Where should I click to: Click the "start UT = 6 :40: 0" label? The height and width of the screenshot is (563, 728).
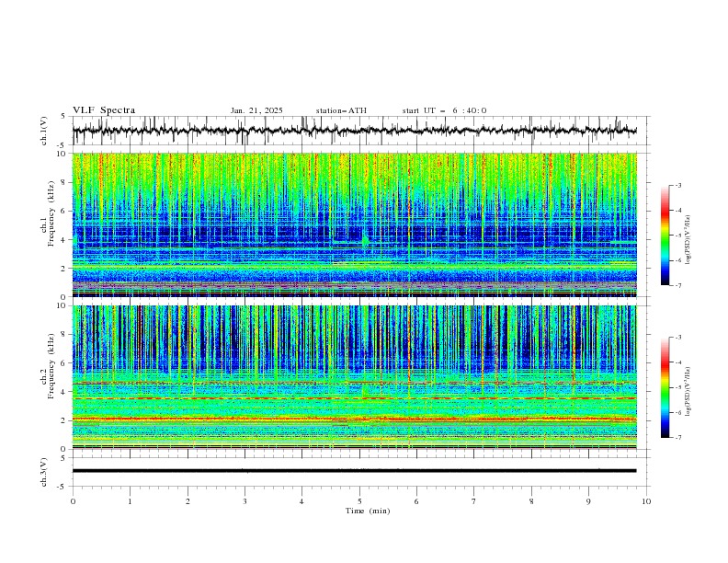tap(444, 110)
